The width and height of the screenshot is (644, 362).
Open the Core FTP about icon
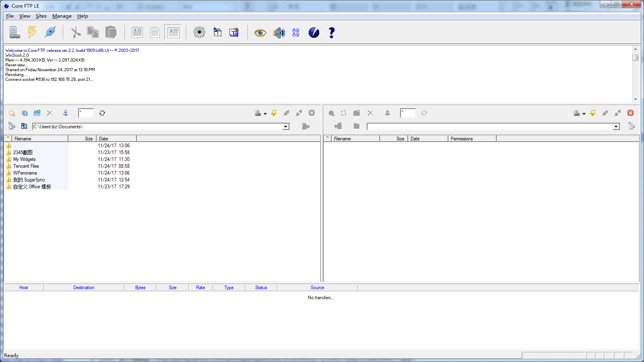(314, 33)
